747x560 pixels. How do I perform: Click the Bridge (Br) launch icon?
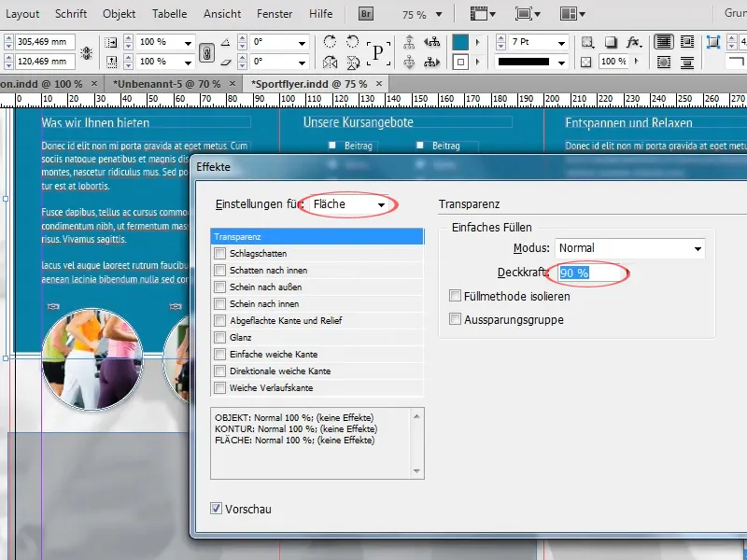tap(365, 14)
